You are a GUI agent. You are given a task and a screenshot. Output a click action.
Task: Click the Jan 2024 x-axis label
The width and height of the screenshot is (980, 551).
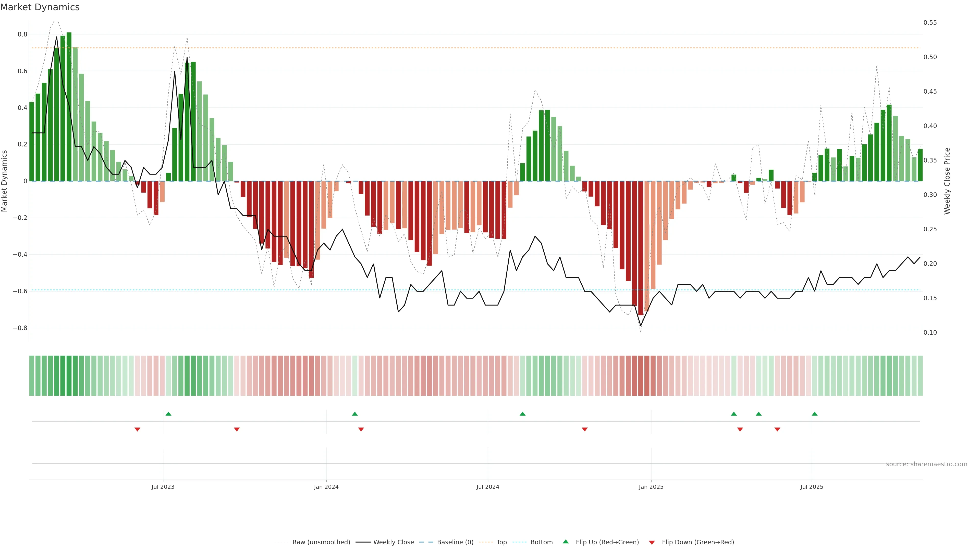(326, 487)
